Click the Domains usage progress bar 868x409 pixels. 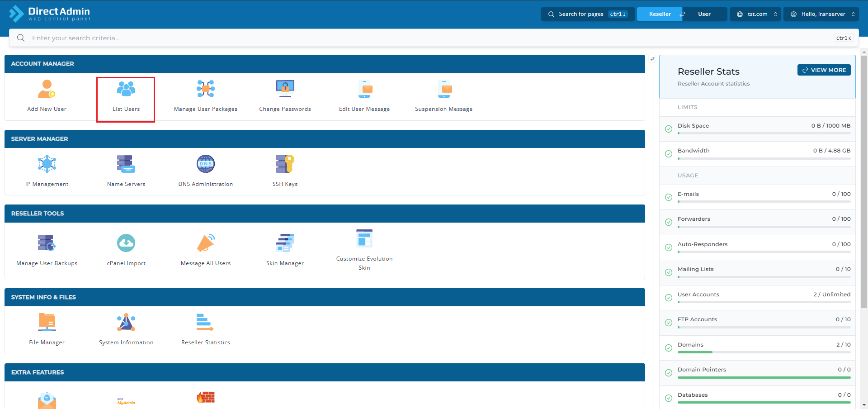click(x=764, y=352)
